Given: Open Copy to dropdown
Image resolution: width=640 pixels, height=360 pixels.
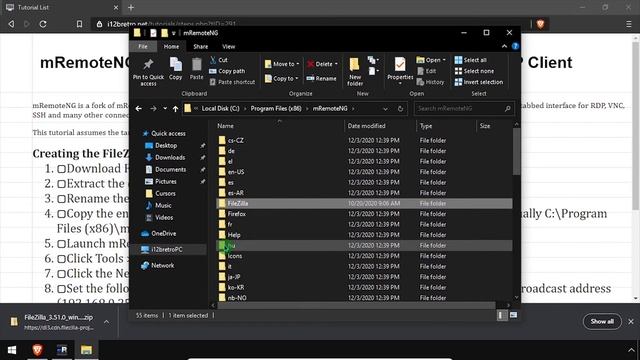Looking at the screenshot, I should 281,78.
